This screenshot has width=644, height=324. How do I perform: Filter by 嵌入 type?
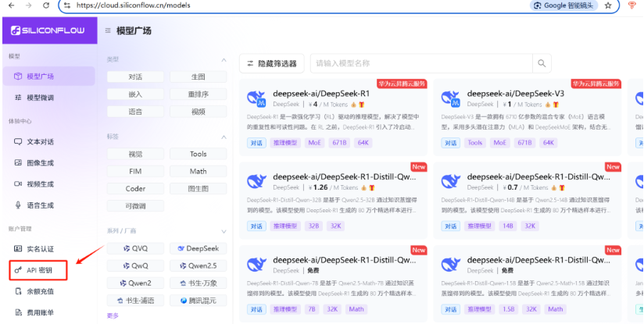point(135,94)
